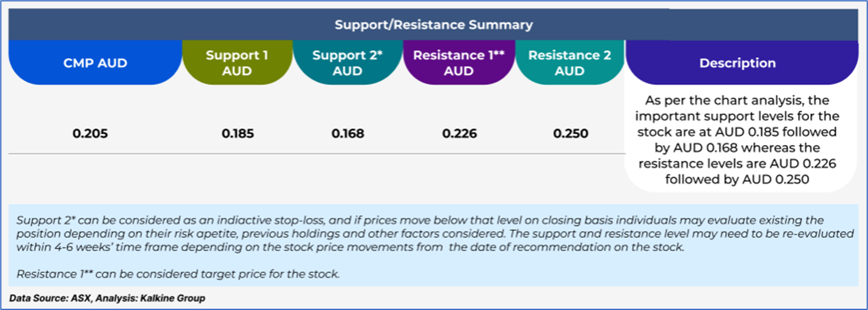
Task: Click the Support/Resistance Summary title bar
Action: click(x=433, y=25)
